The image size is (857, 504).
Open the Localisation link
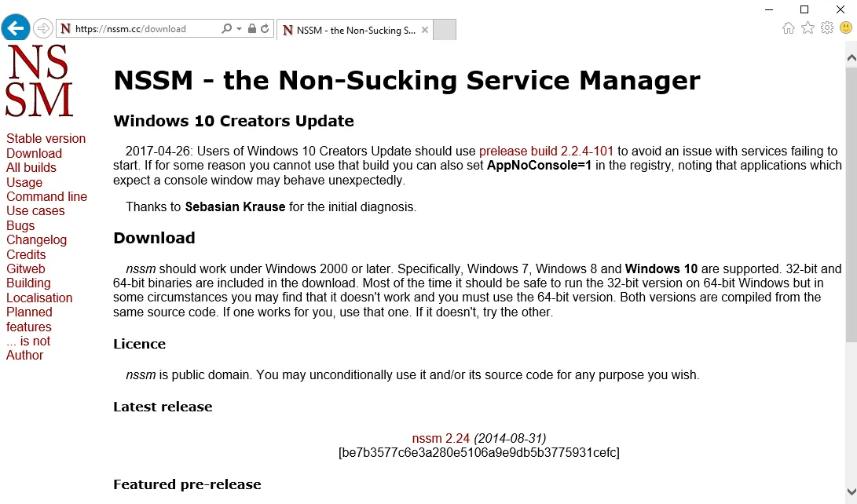(x=39, y=298)
